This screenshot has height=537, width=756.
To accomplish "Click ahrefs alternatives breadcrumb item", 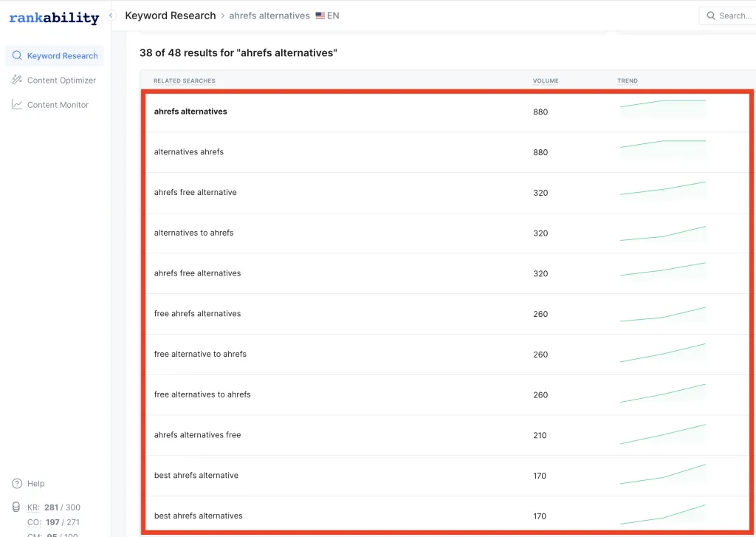I will coord(269,16).
